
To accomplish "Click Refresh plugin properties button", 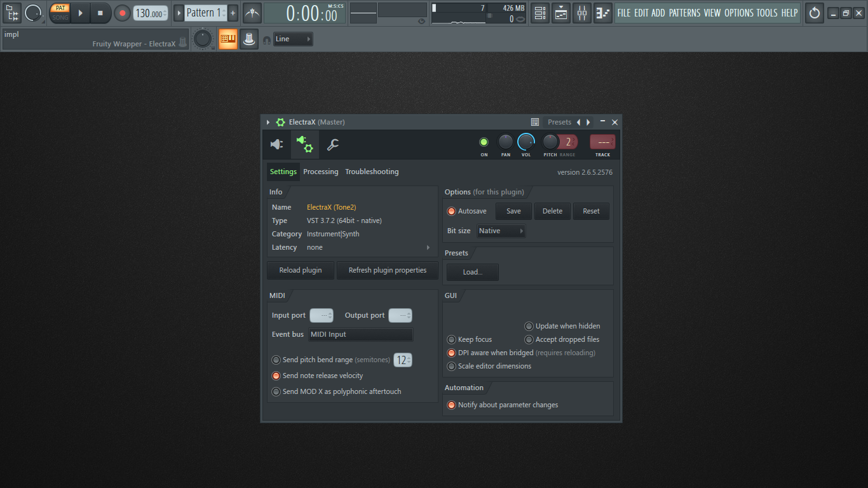I will click(388, 270).
